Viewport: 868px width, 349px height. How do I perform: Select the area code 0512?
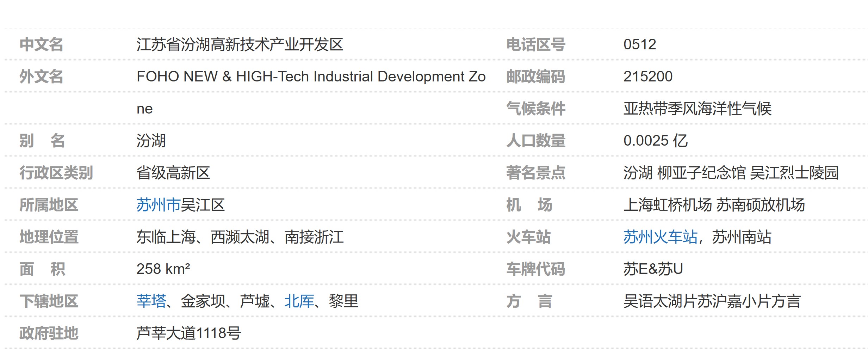(640, 44)
